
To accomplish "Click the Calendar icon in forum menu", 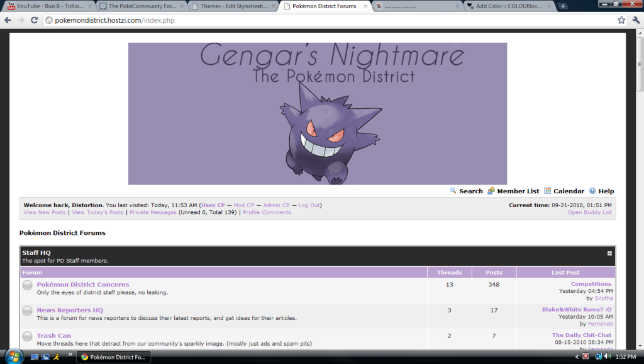I will pos(547,191).
